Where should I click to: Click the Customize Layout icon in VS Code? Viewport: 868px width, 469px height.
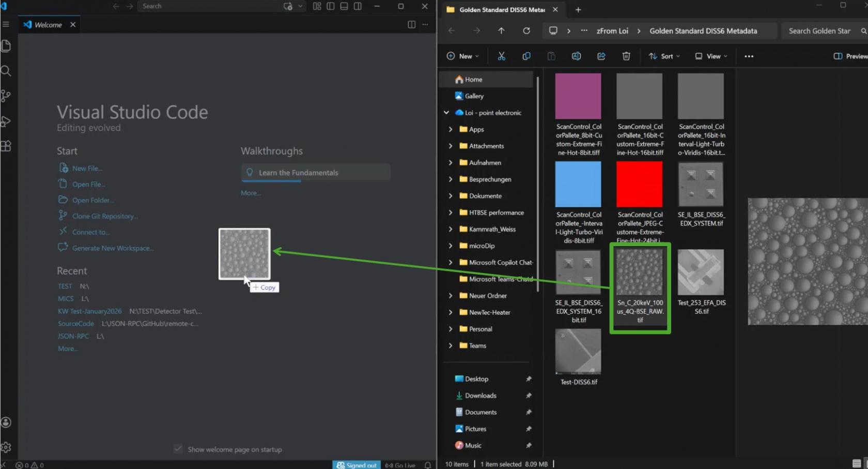tap(317, 6)
